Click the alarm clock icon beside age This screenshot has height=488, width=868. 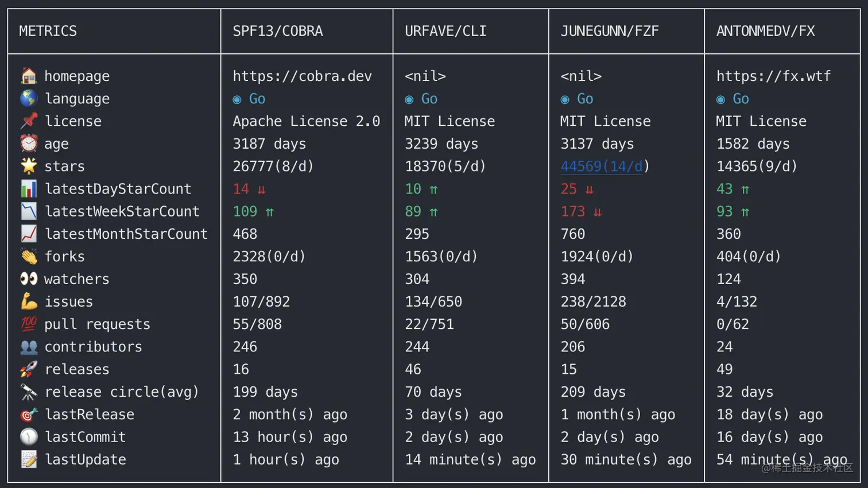[x=29, y=144]
